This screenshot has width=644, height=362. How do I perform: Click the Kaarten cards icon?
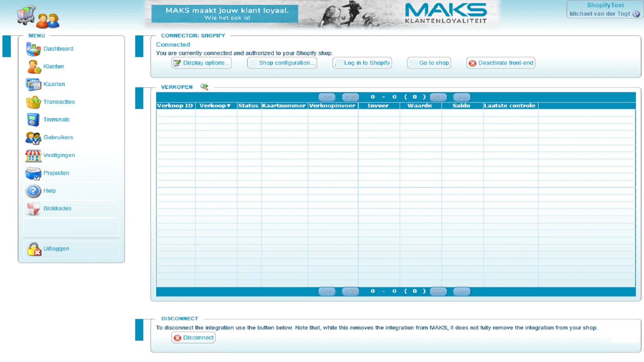(33, 84)
